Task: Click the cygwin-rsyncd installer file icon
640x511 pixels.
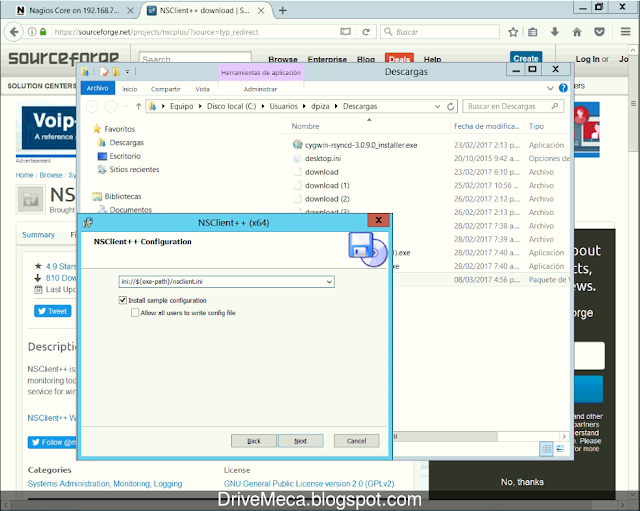Action: click(298, 144)
